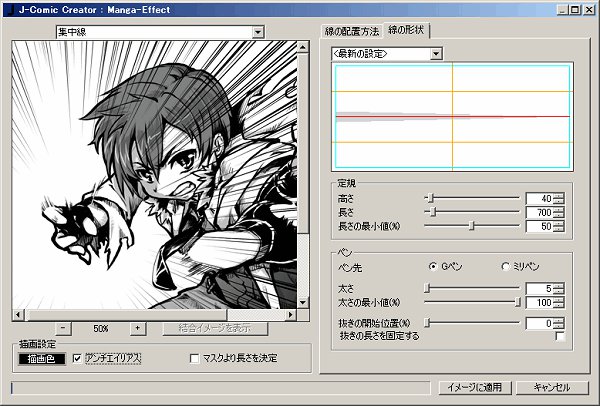
Task: Select the ミリペン radio button
Action: point(505,266)
